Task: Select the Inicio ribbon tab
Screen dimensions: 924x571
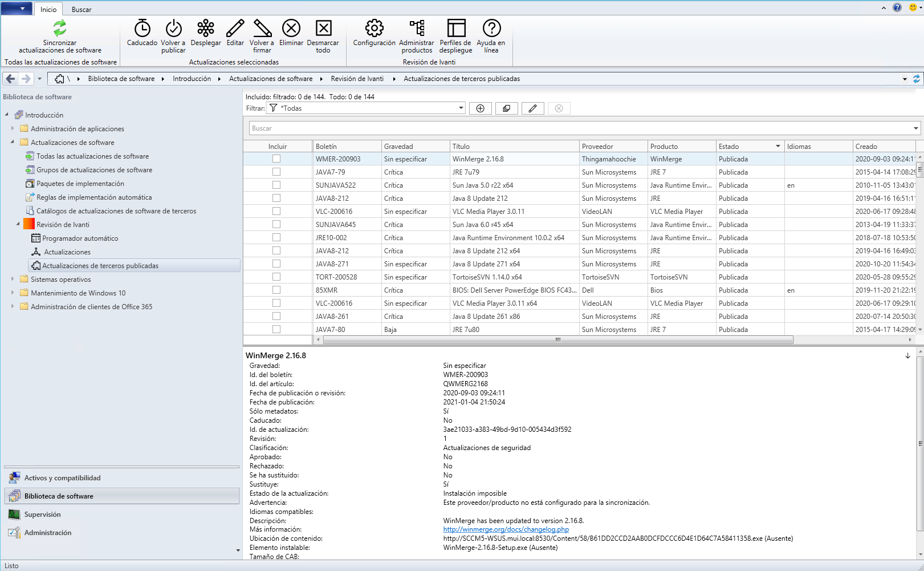Action: click(48, 10)
